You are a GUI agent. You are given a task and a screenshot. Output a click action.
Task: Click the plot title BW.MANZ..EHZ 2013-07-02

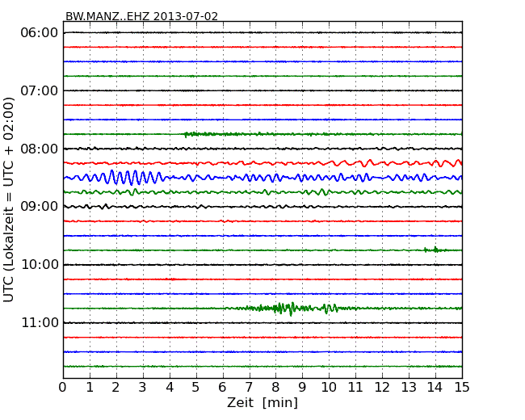[141, 16]
